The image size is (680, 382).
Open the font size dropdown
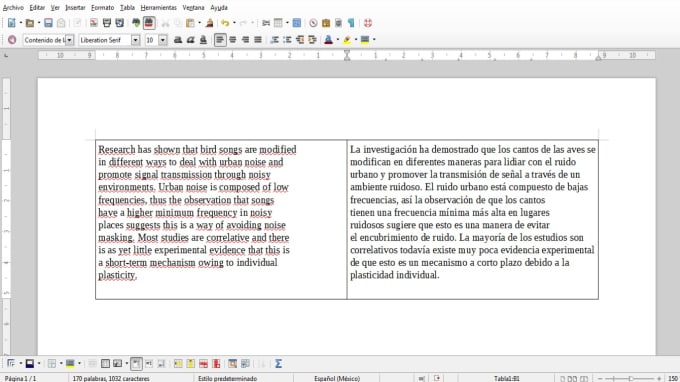point(163,40)
